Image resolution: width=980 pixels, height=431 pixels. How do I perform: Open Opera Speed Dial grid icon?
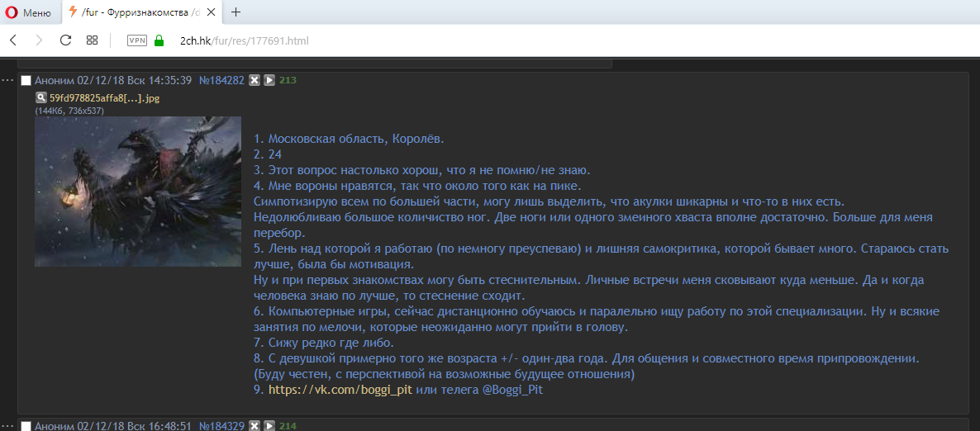click(x=92, y=40)
